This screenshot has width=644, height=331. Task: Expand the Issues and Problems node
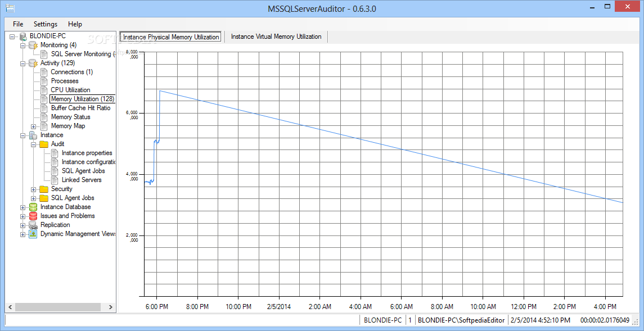coord(22,216)
